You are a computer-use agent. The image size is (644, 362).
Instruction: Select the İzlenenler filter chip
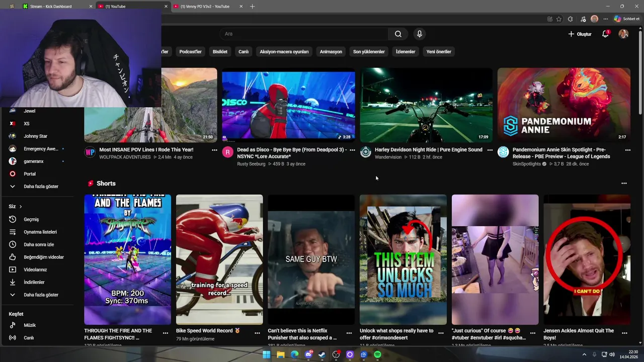point(406,51)
